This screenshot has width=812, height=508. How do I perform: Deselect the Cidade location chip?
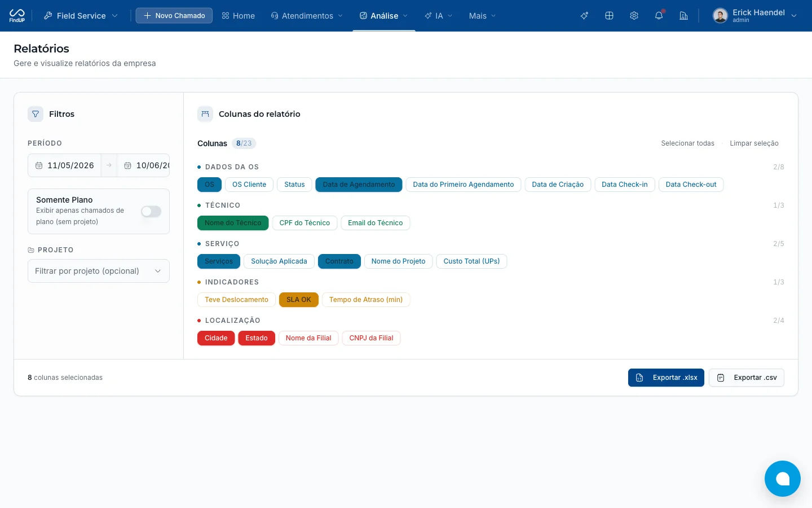coord(216,338)
